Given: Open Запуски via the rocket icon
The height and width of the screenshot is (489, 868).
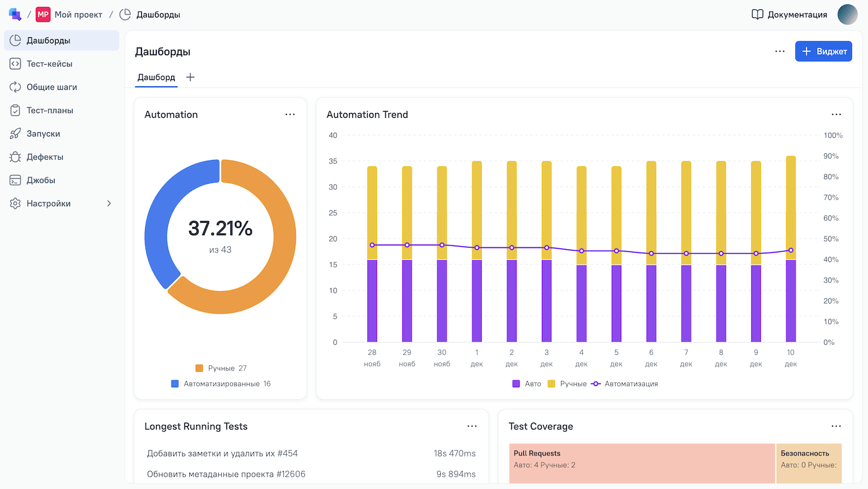Looking at the screenshot, I should coord(15,134).
